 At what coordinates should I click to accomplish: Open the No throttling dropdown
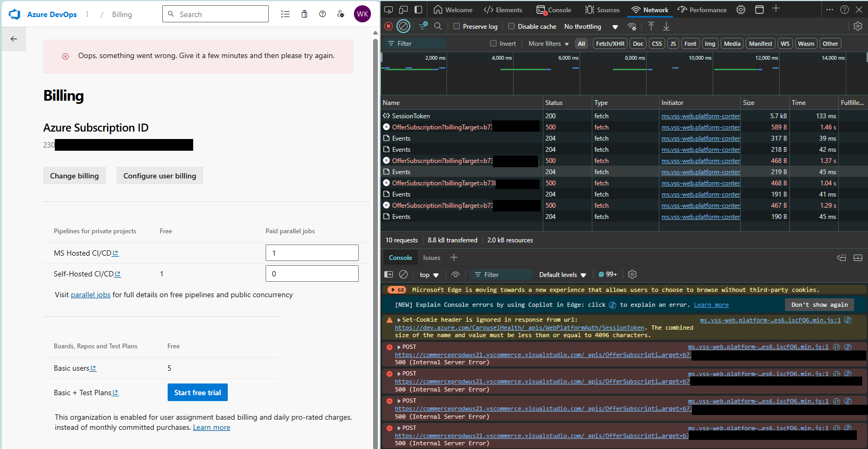click(x=591, y=27)
